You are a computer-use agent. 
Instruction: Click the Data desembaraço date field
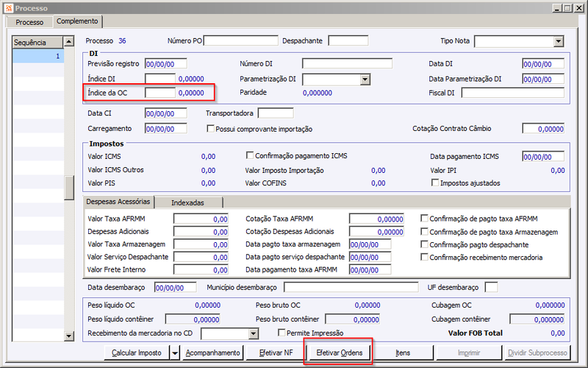click(176, 287)
